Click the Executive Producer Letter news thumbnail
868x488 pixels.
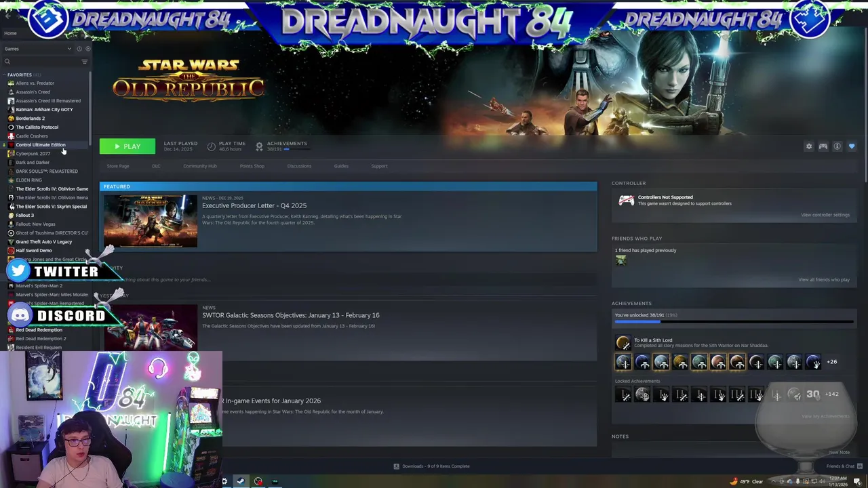151,221
